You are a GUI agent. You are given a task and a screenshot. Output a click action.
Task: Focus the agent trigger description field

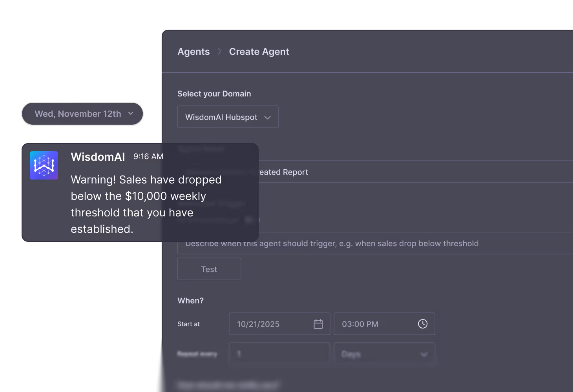click(x=353, y=243)
